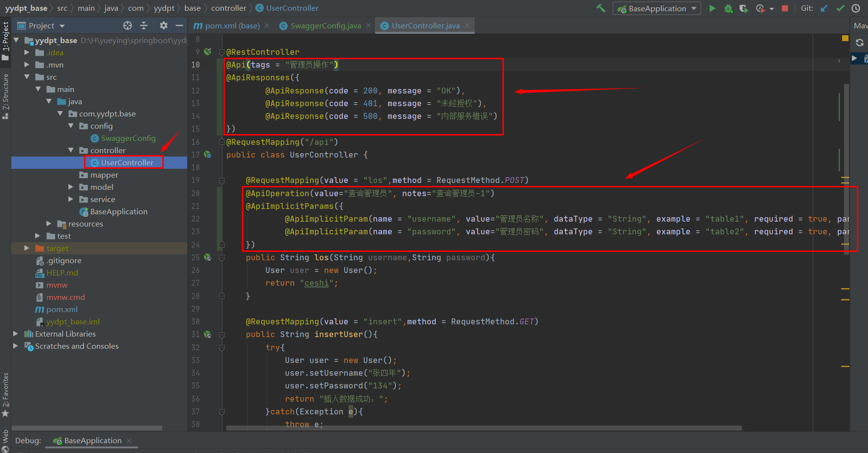
Task: Run BaseApplication with the green play button
Action: (712, 8)
